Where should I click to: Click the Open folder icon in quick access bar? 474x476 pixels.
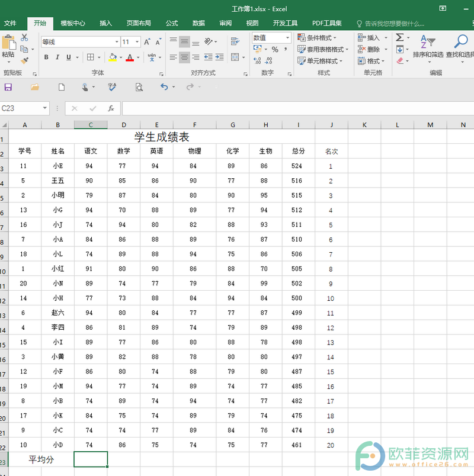tap(34, 88)
